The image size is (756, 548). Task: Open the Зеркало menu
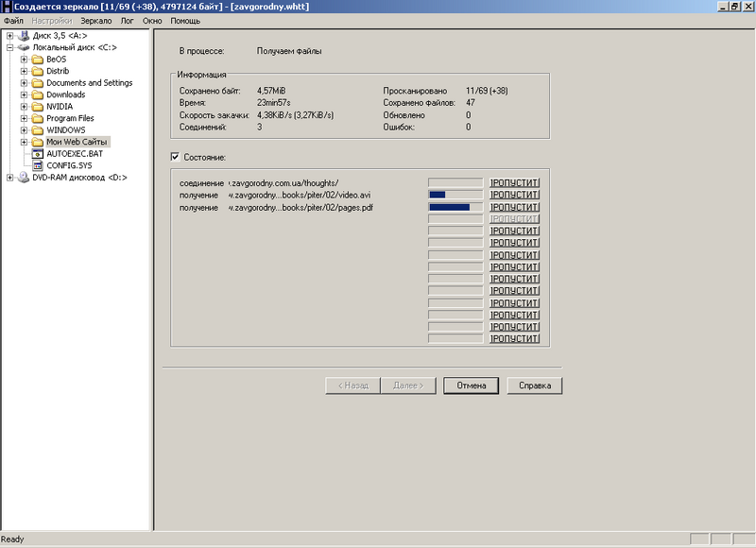(x=96, y=21)
